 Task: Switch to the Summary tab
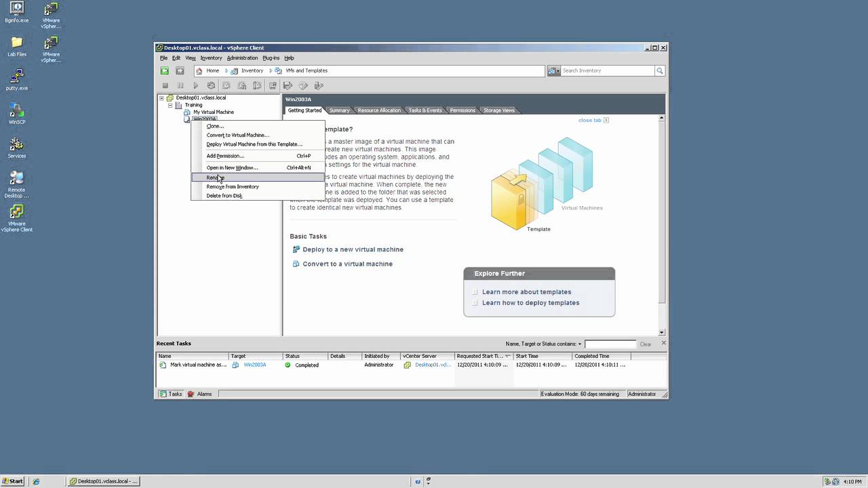click(339, 110)
